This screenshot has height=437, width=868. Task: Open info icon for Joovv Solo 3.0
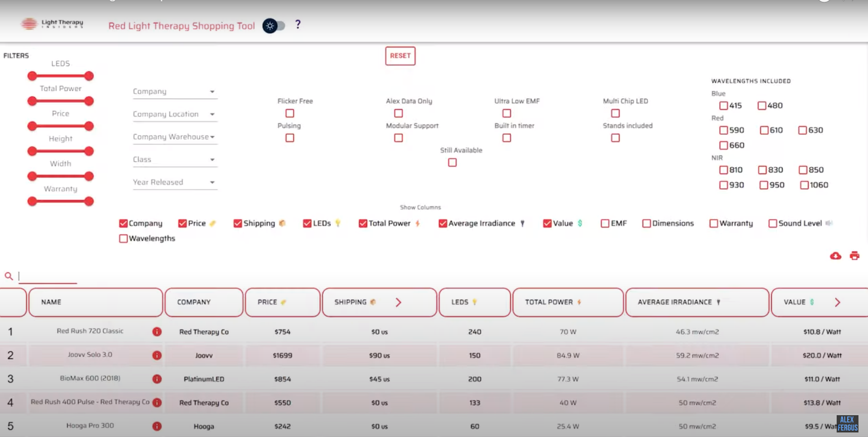[157, 355]
